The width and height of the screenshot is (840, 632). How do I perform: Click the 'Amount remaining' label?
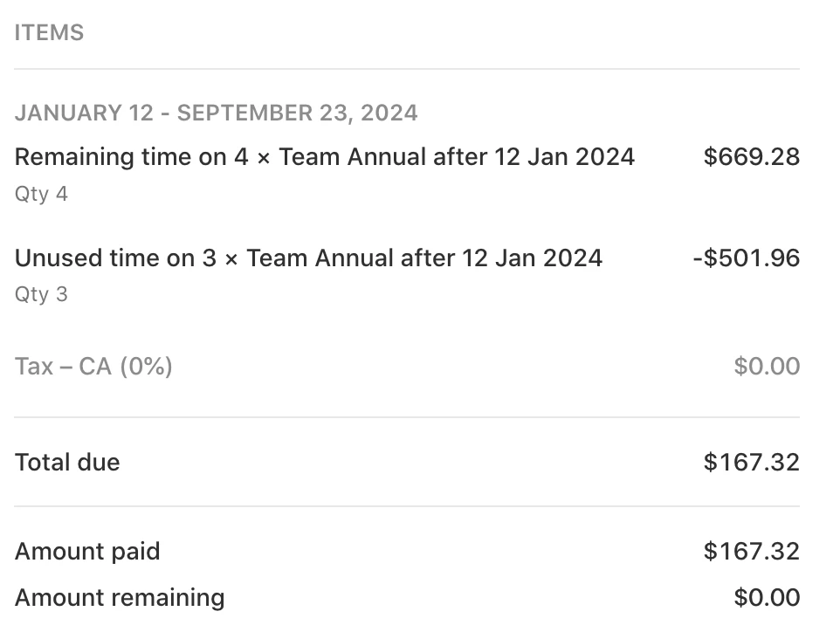(120, 598)
